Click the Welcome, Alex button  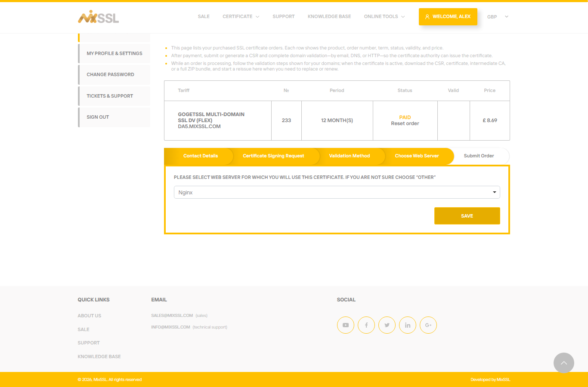point(448,17)
